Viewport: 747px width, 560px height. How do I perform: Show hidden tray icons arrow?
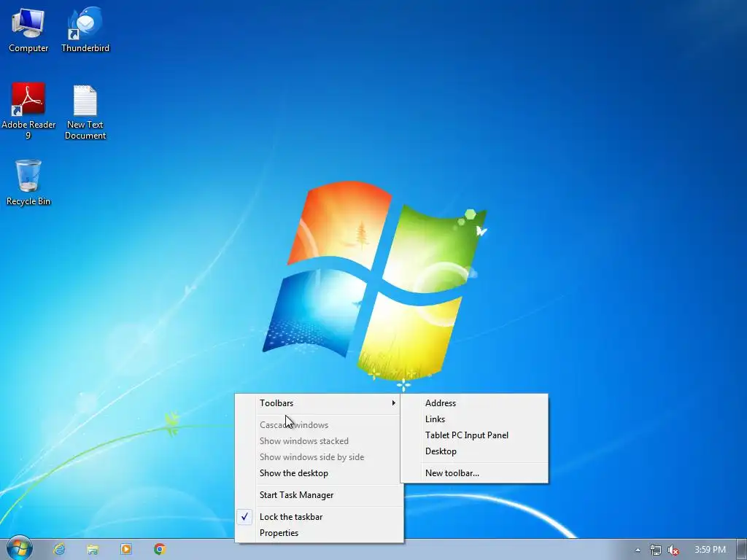click(638, 550)
